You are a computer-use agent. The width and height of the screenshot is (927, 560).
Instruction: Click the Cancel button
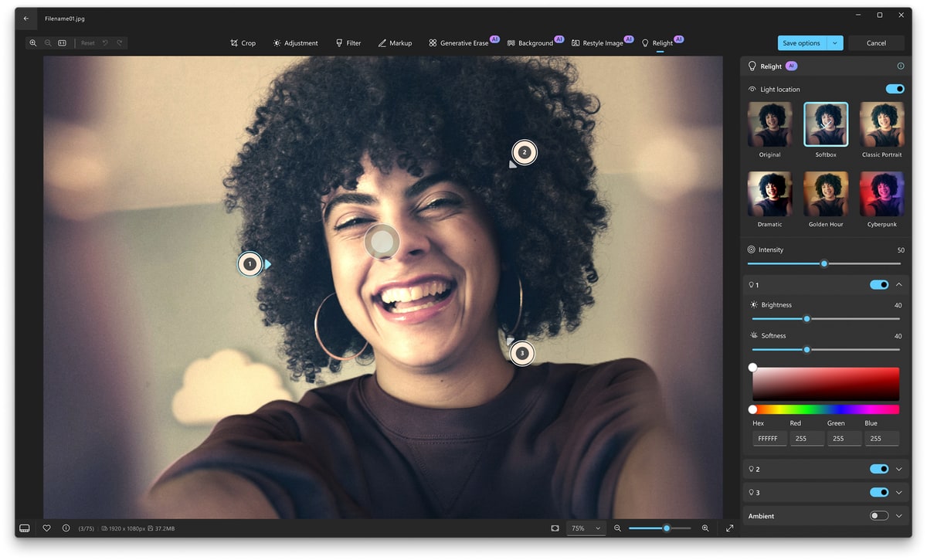coord(876,43)
